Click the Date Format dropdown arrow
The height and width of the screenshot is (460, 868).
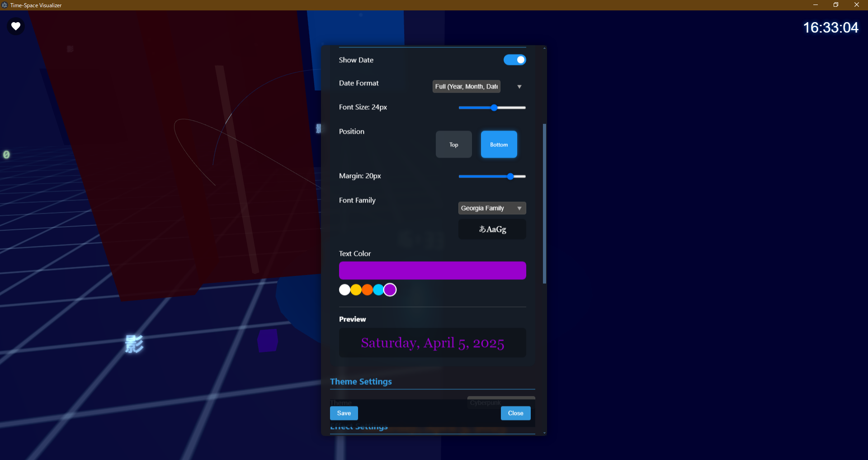click(x=519, y=87)
